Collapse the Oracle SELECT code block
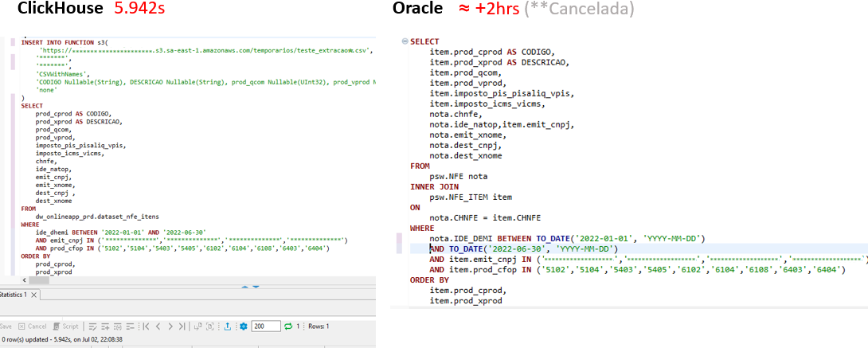Image resolution: width=868 pixels, height=348 pixels. tap(405, 41)
